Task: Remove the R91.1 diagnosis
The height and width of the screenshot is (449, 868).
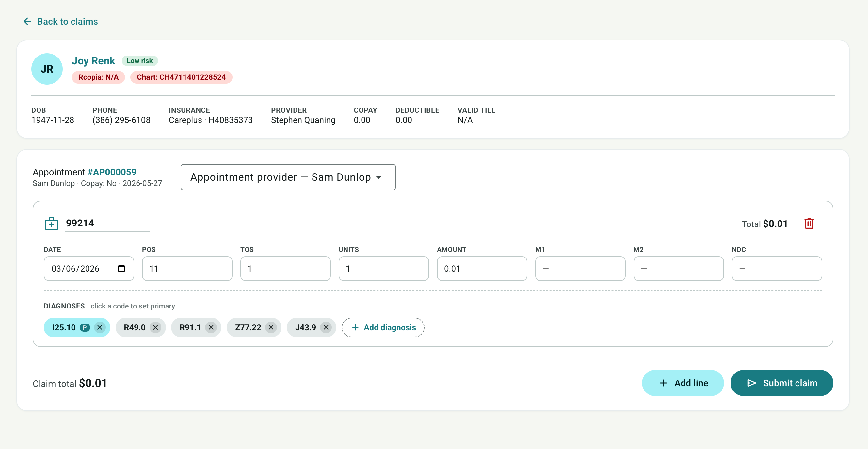Action: (x=211, y=327)
